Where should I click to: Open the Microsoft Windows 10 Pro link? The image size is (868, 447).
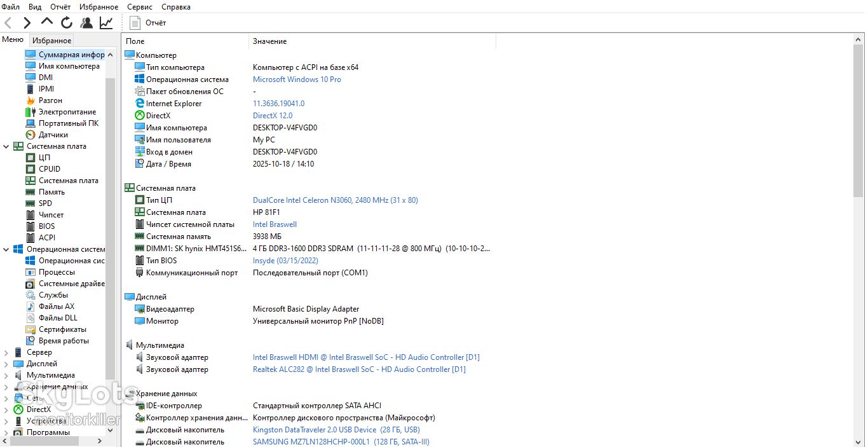tap(297, 79)
